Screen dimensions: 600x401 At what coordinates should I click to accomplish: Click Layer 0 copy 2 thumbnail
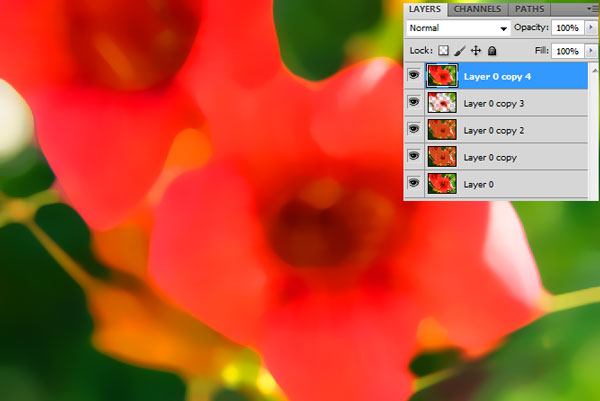442,129
